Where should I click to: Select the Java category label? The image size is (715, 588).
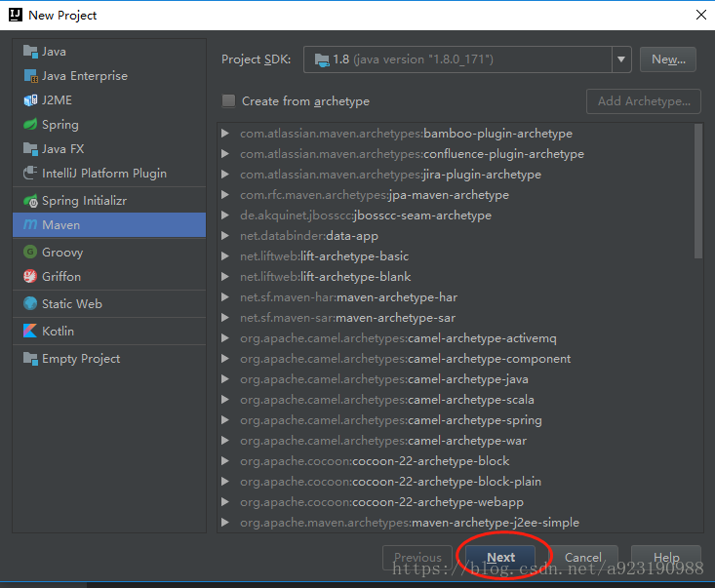54,52
